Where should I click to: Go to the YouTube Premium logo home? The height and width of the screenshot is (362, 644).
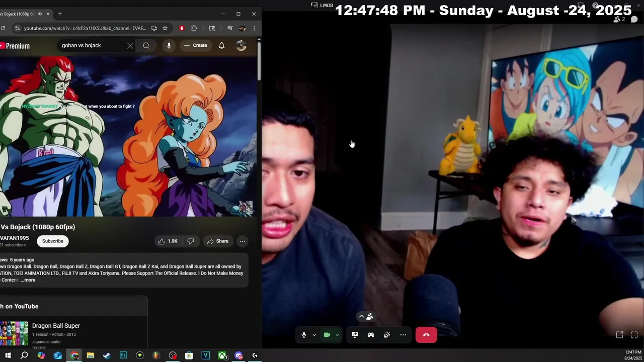click(x=15, y=46)
